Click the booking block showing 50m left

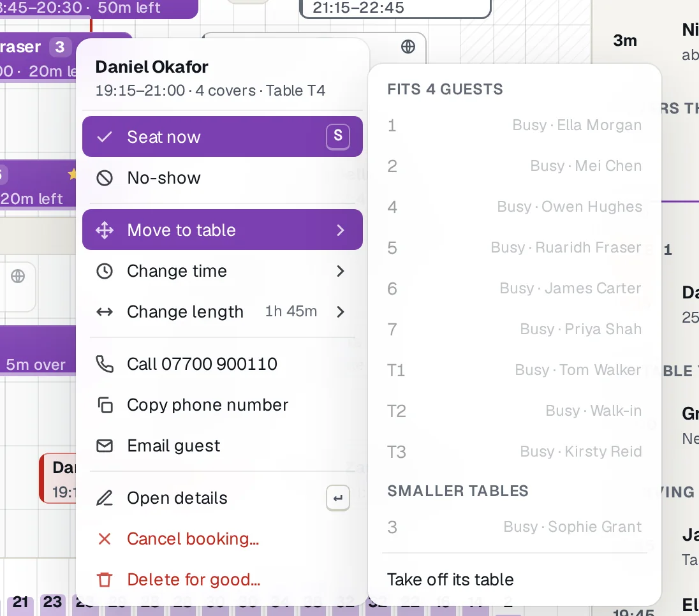[x=98, y=8]
